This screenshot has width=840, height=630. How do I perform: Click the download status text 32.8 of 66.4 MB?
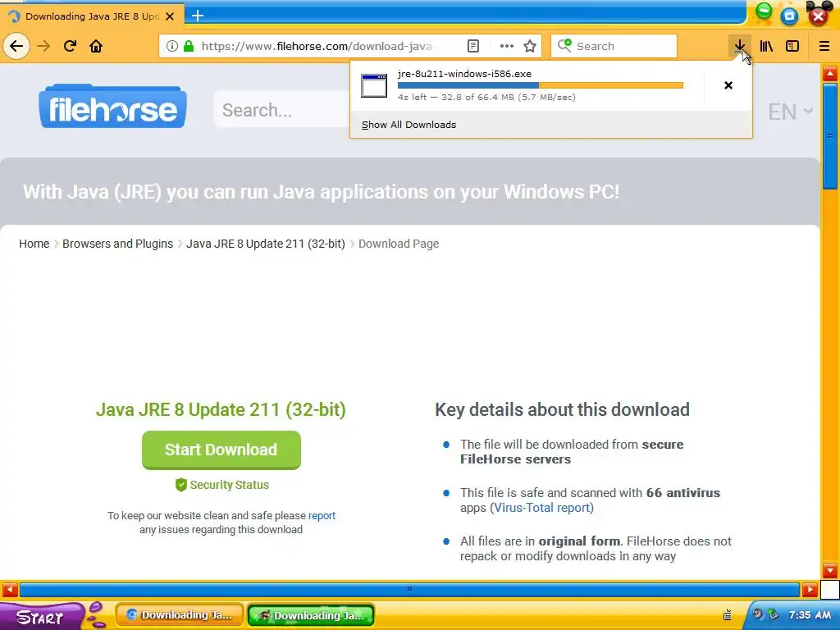pyautogui.click(x=486, y=97)
